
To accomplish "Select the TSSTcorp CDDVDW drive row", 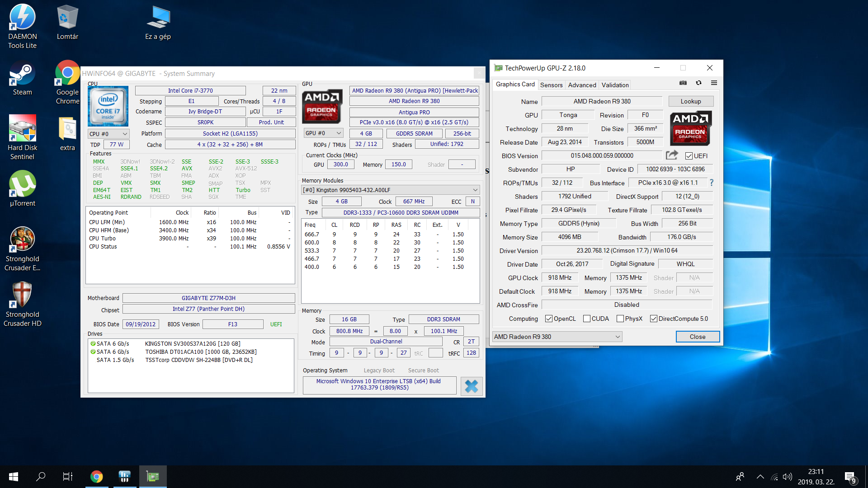I will tap(190, 360).
